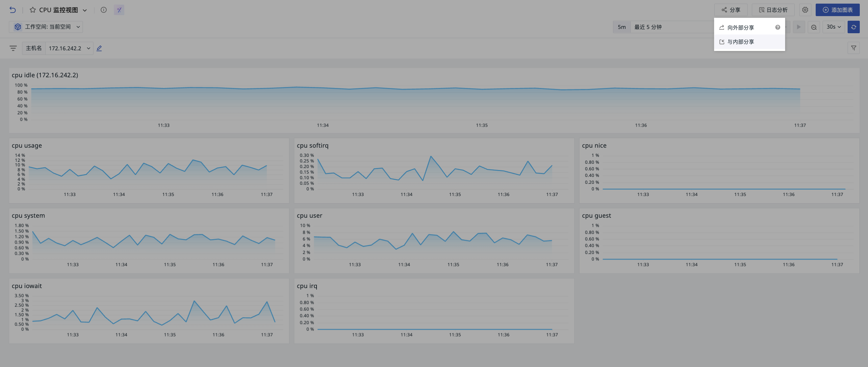Open the 30s refresh interval dropdown

[833, 27]
